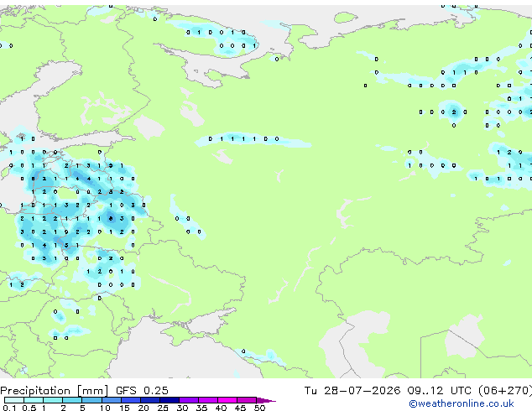The height and width of the screenshot is (411, 532).
Task: Click the '20' legend scale label
Action: [143, 408]
